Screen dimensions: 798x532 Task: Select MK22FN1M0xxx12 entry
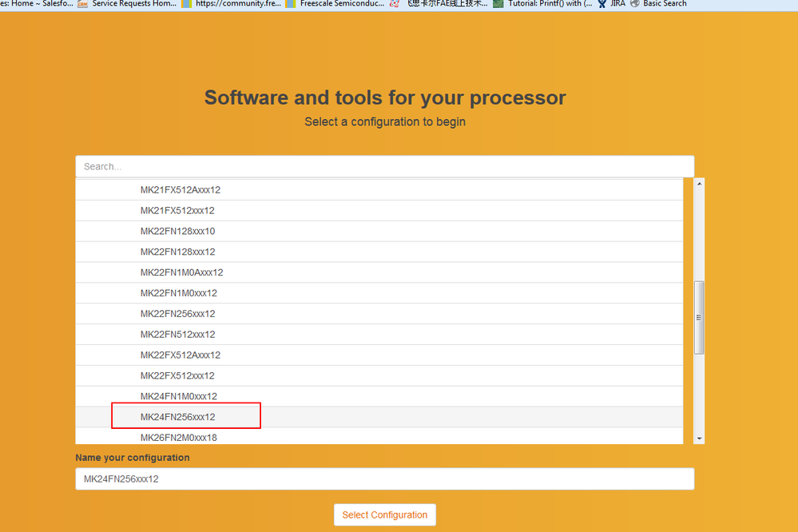tap(379, 293)
